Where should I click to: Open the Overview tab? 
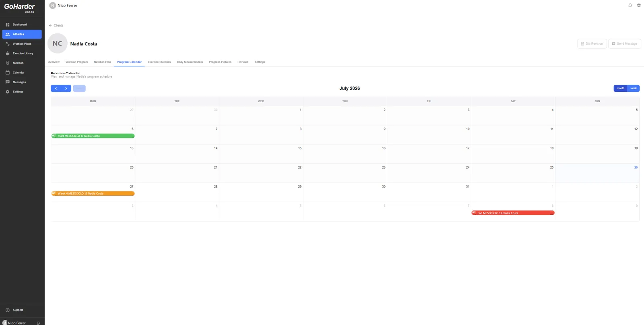(54, 62)
